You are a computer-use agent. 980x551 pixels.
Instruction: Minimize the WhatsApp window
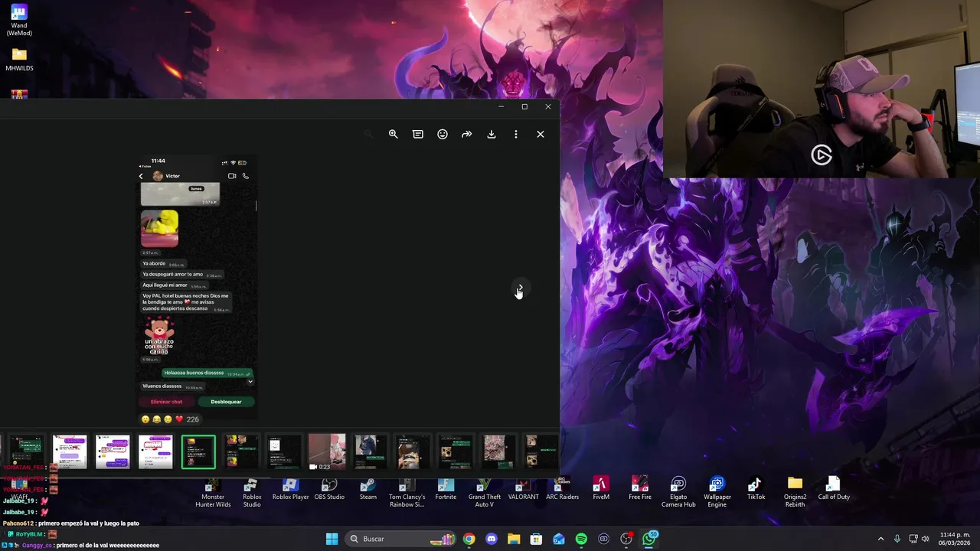(x=501, y=107)
